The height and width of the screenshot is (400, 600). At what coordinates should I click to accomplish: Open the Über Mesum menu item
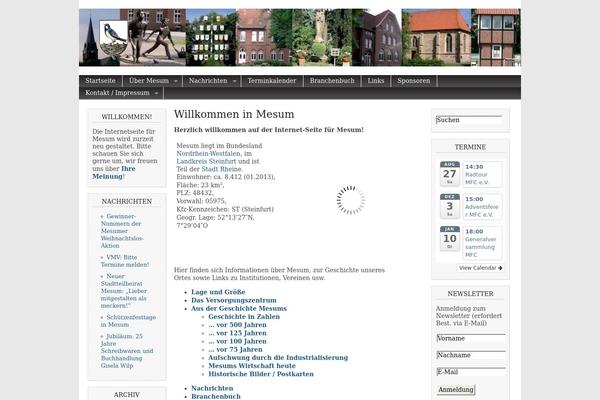(x=149, y=81)
